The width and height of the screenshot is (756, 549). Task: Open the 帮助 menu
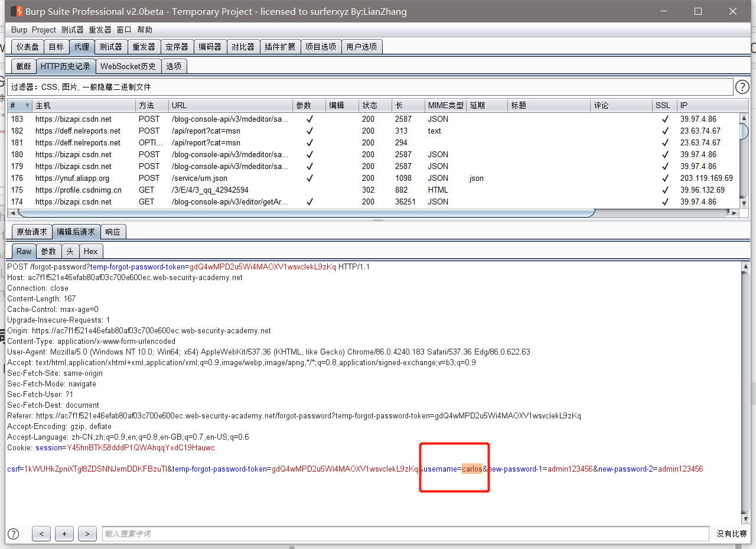(145, 29)
